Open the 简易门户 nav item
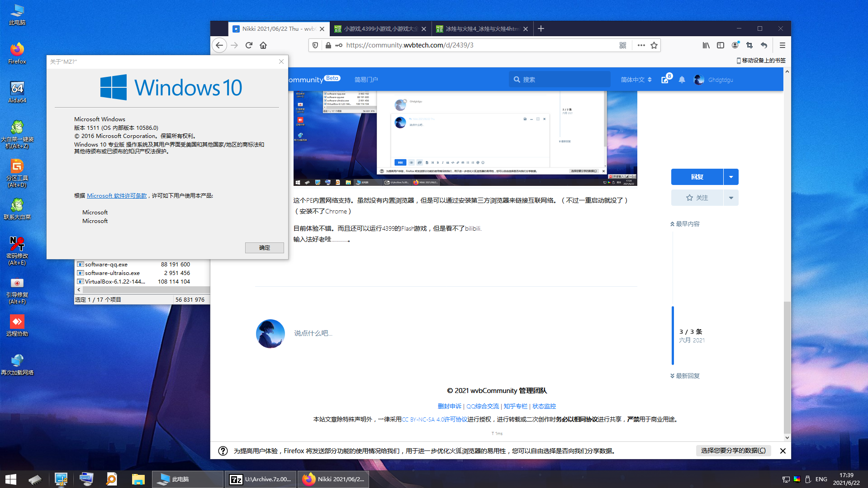This screenshot has height=488, width=868. (x=366, y=80)
